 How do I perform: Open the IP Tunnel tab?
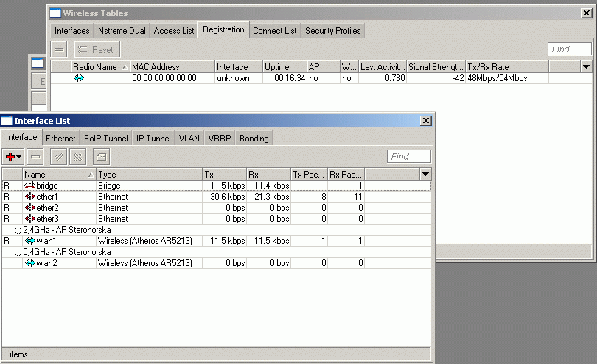coord(153,139)
